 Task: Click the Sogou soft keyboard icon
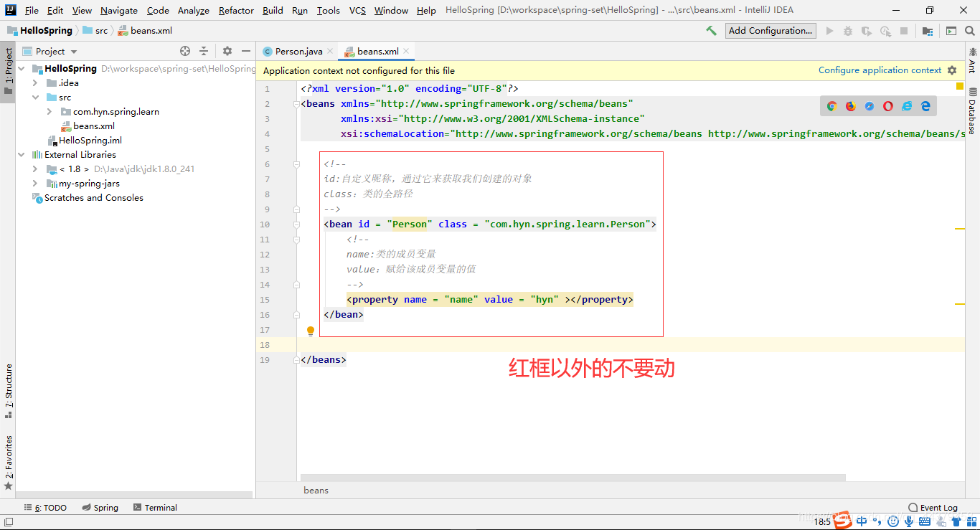coord(925,521)
